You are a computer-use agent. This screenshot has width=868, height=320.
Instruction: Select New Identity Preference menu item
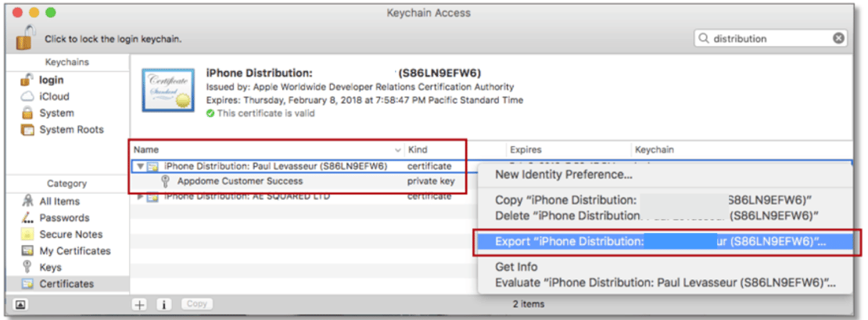[564, 174]
